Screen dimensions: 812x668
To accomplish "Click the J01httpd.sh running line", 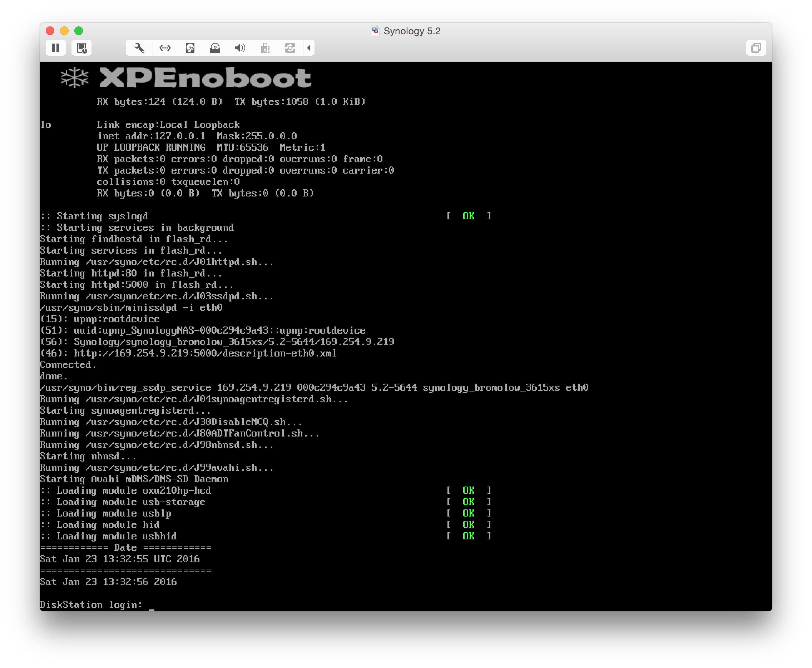I will [157, 262].
